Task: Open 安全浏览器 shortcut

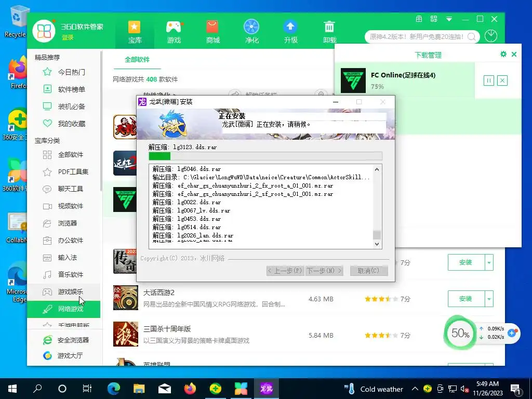Action: [66, 340]
